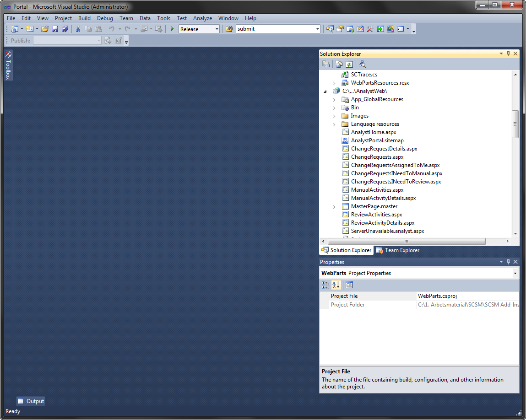Screen dimensions: 526x420
Task: Click the New Project toolbar icon
Action: (x=15, y=29)
